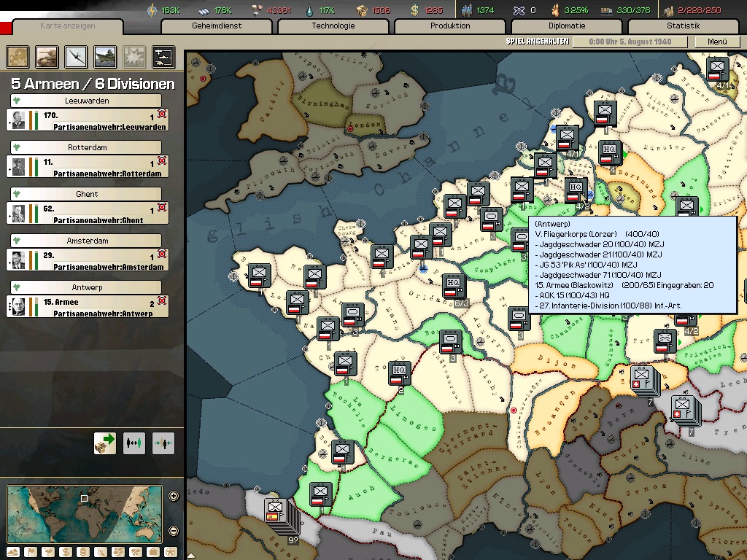Screen dimensions: 747x560
Task: Click the merge units icon with inward arrows
Action: point(163,442)
